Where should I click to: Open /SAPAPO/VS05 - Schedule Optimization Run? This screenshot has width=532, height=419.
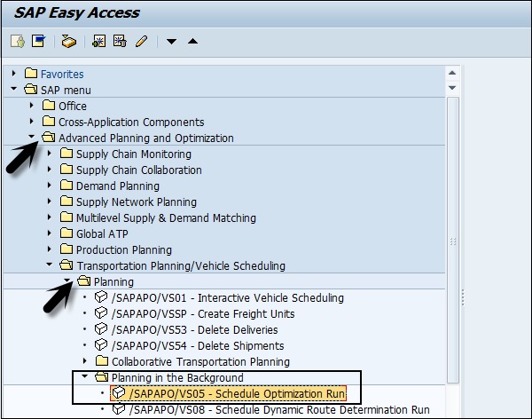tap(238, 393)
